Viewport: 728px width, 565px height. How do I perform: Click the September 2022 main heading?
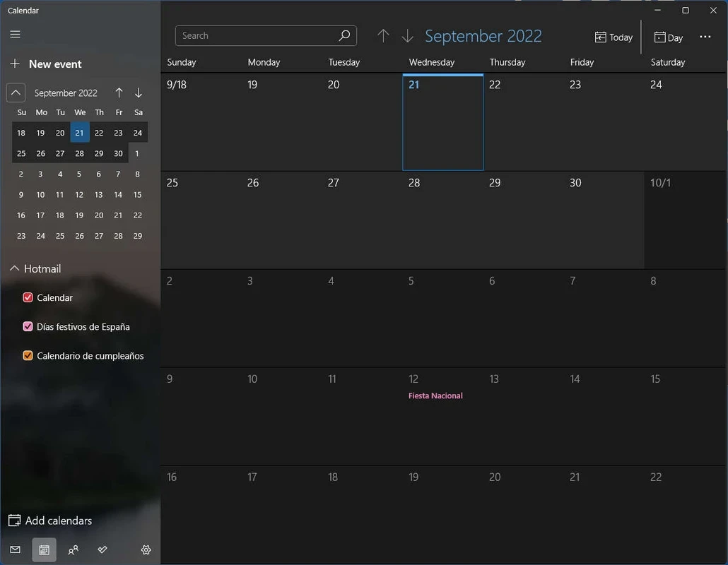point(483,36)
